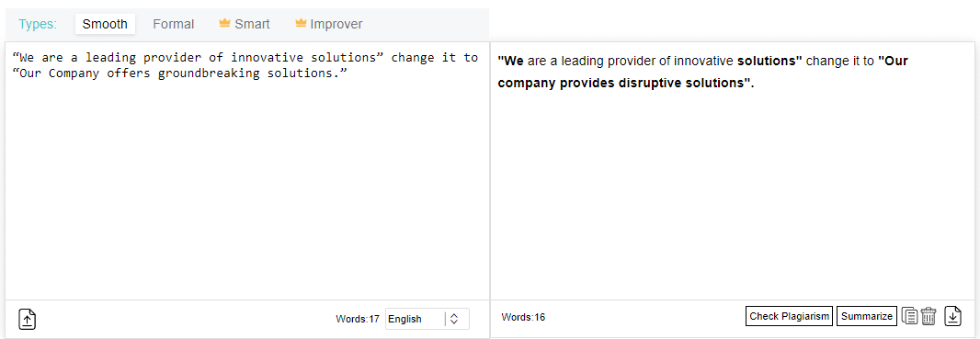Copy the paraphrased output text
This screenshot has height=339, width=980.
click(910, 316)
